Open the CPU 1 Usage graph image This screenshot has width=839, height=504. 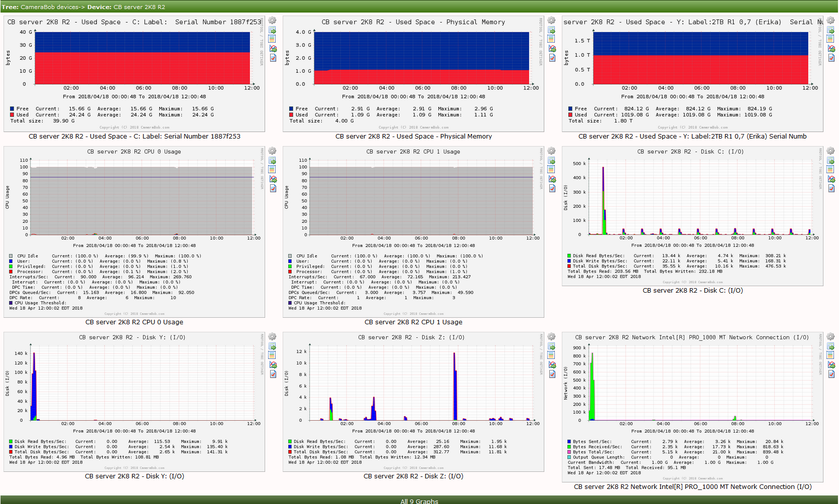pyautogui.click(x=413, y=232)
